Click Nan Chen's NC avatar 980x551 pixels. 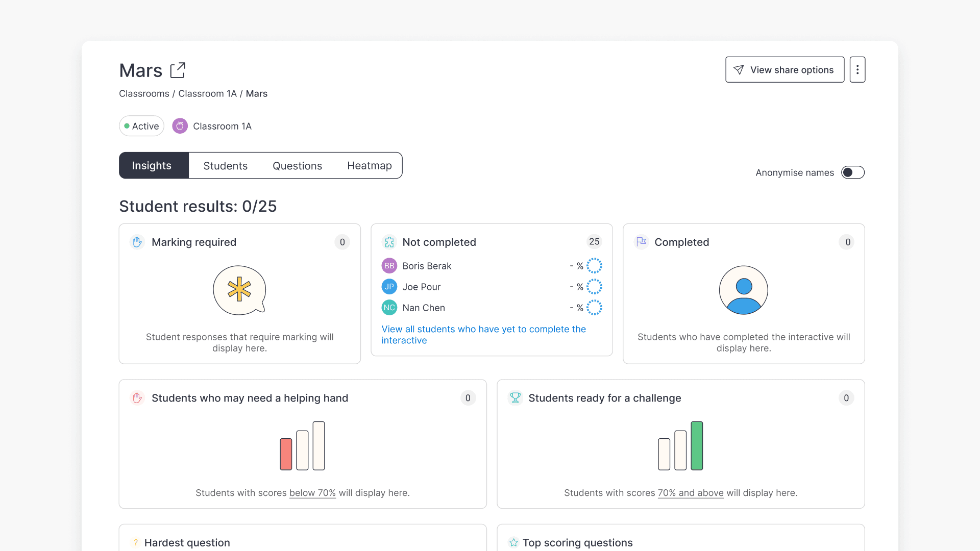click(x=389, y=308)
